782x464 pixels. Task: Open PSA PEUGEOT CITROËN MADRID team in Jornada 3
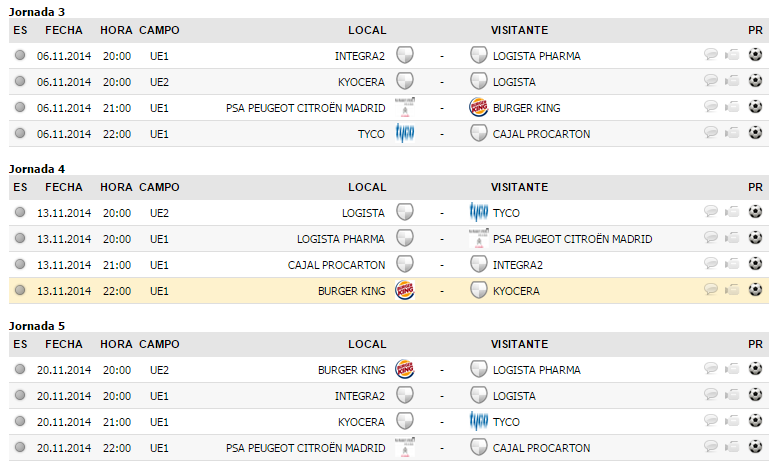(x=306, y=107)
